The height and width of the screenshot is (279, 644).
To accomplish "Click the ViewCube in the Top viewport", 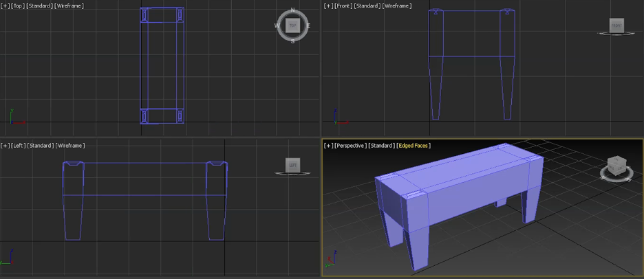I will click(293, 25).
